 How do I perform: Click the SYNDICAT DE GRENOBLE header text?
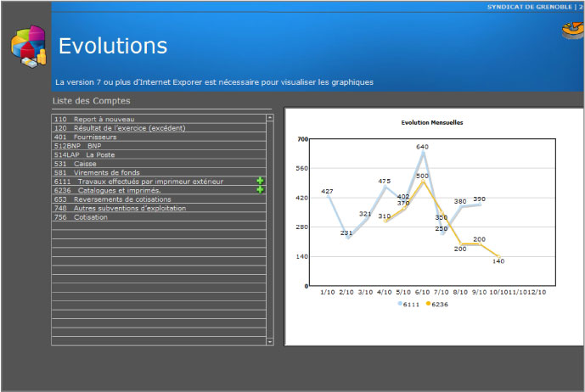pos(528,6)
